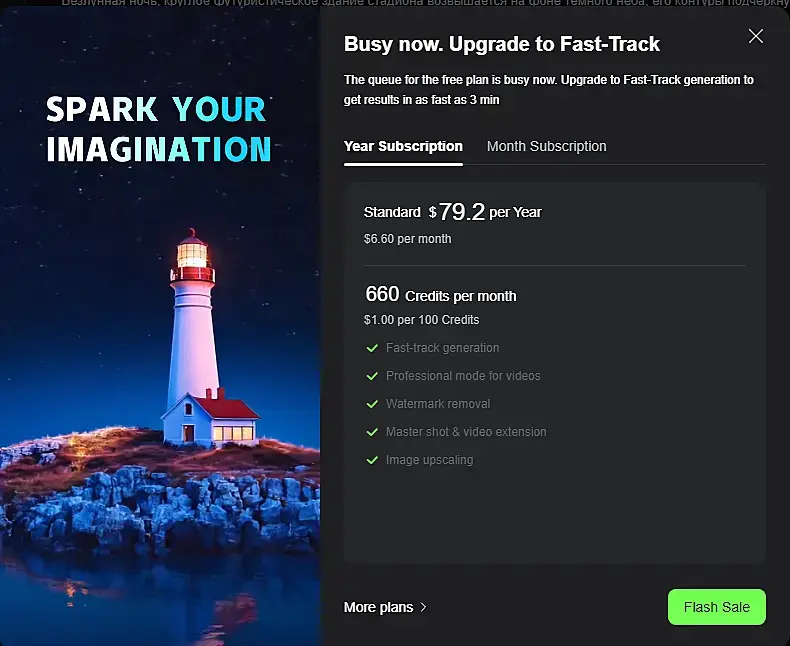
Task: Click the $6.60 per month price note
Action: pos(407,239)
